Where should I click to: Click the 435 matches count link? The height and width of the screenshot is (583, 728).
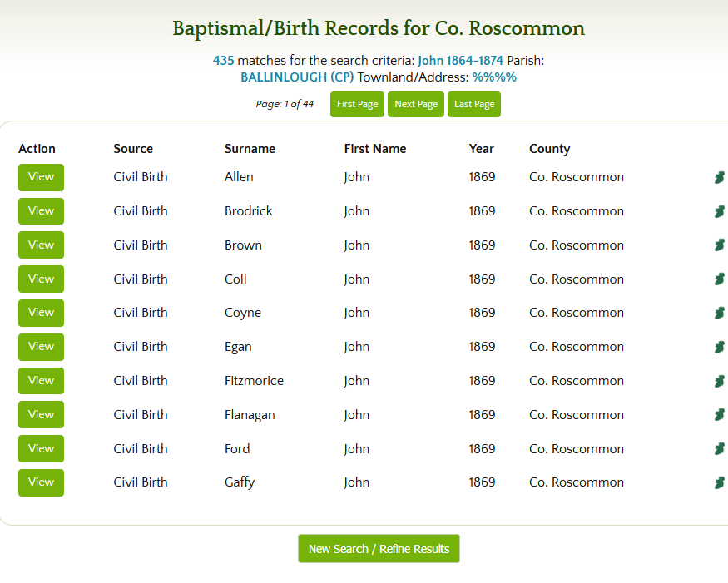click(x=223, y=61)
